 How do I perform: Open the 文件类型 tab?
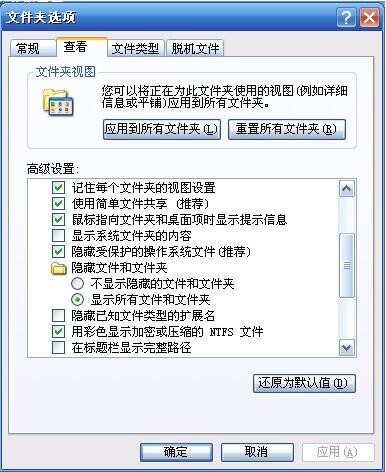135,49
